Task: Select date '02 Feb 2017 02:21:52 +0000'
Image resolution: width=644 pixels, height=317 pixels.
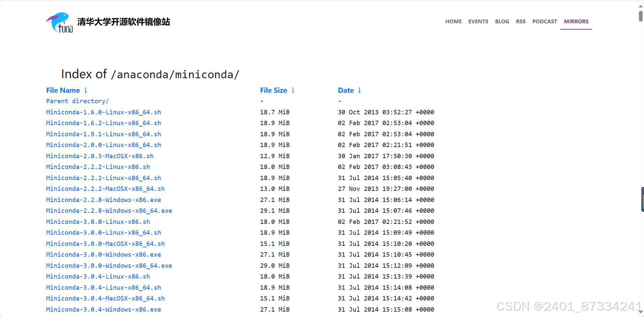Action: click(x=386, y=222)
